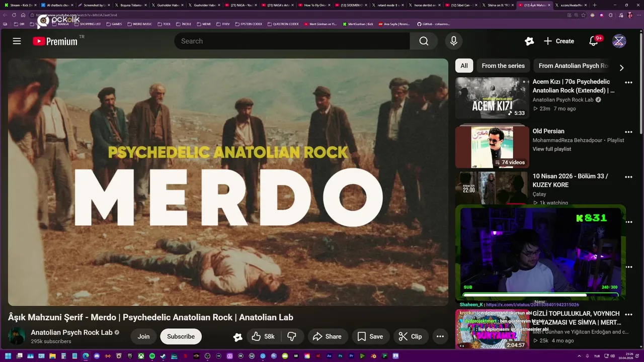
Task: Open the SHOPPING LIST bookmark folder
Action: click(x=87, y=24)
